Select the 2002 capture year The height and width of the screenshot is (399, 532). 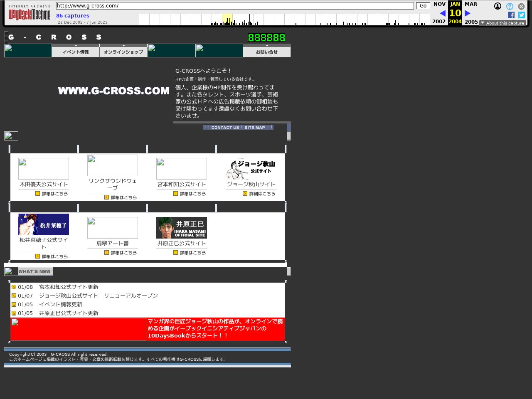tap(439, 22)
